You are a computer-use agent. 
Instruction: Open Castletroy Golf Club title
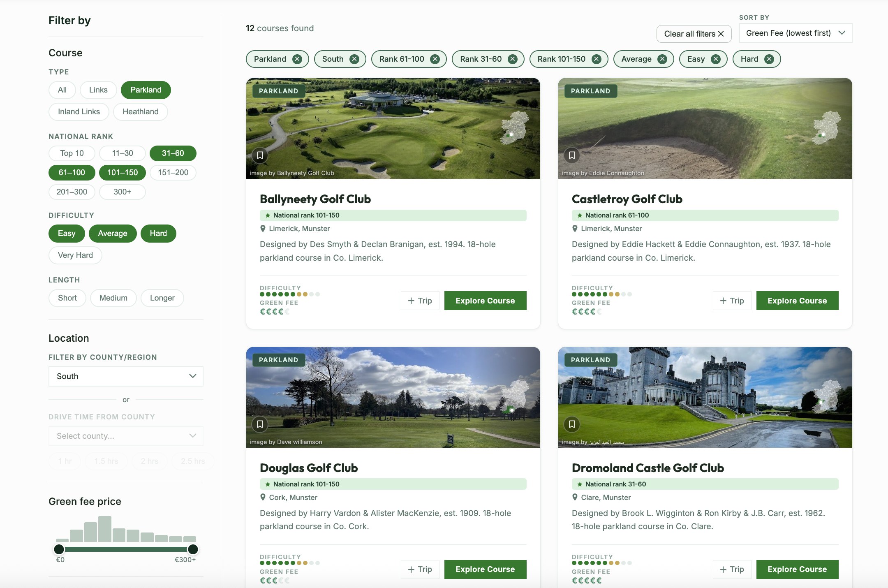pyautogui.click(x=627, y=199)
